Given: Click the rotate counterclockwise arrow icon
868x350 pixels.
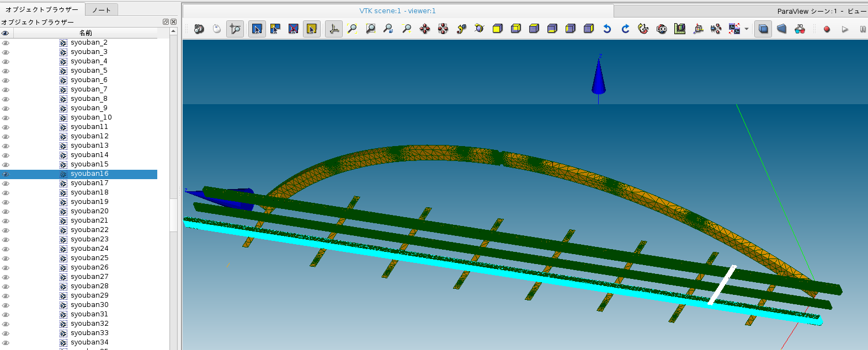Looking at the screenshot, I should point(607,29).
